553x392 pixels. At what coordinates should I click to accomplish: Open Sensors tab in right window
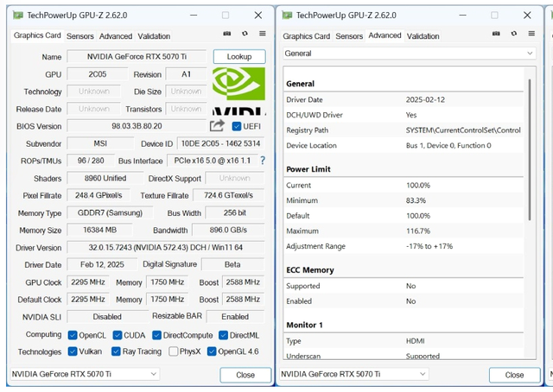(x=349, y=36)
